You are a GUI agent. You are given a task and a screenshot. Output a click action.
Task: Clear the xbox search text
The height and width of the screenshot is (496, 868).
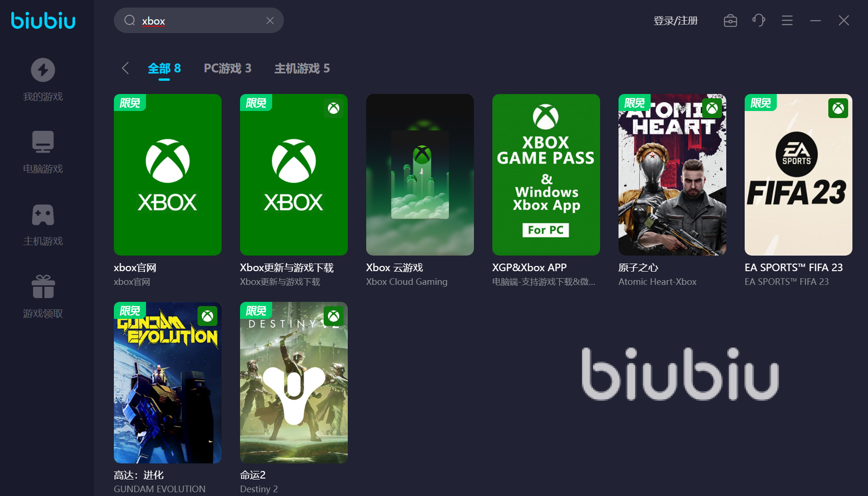[x=270, y=20]
